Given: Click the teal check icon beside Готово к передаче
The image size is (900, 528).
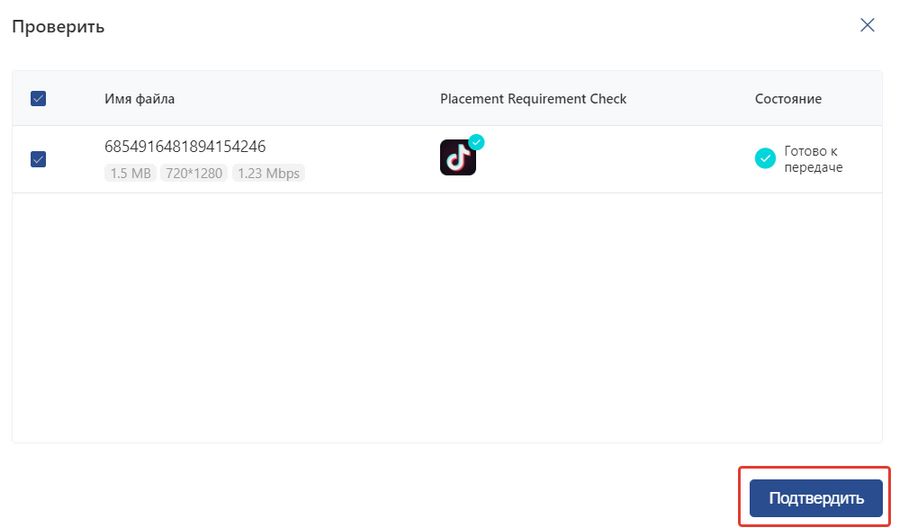Looking at the screenshot, I should tap(765, 158).
